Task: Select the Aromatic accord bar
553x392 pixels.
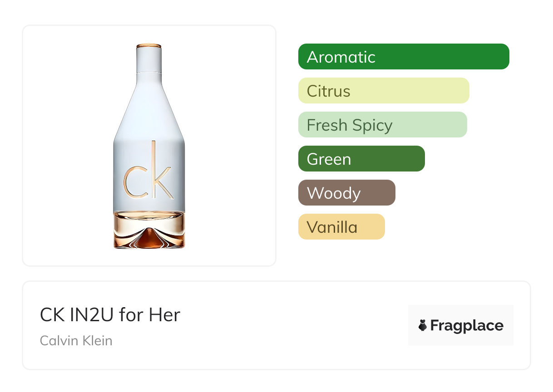Action: pyautogui.click(x=404, y=57)
